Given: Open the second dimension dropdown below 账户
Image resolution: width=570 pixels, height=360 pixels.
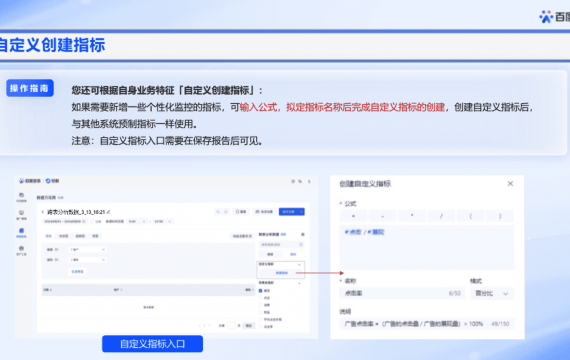Looking at the screenshot, I should tap(87, 260).
